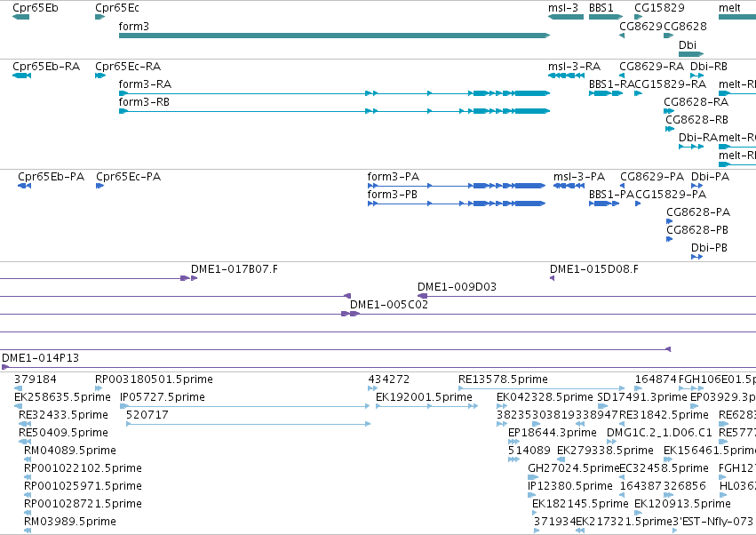Select the DME1-009D03 clone label

coord(458,287)
